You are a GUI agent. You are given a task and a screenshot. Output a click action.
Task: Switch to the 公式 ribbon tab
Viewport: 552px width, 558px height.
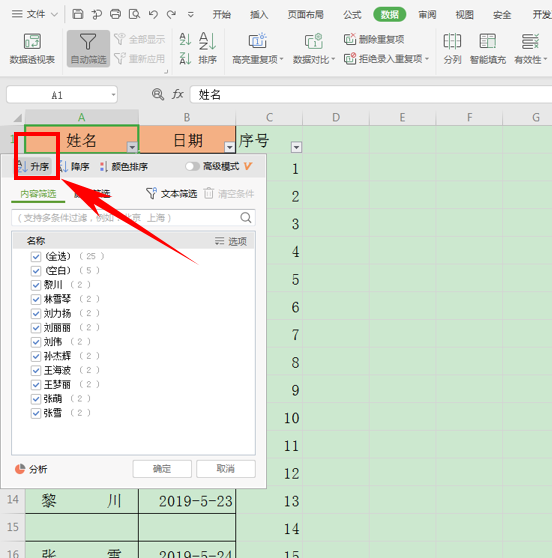(352, 15)
